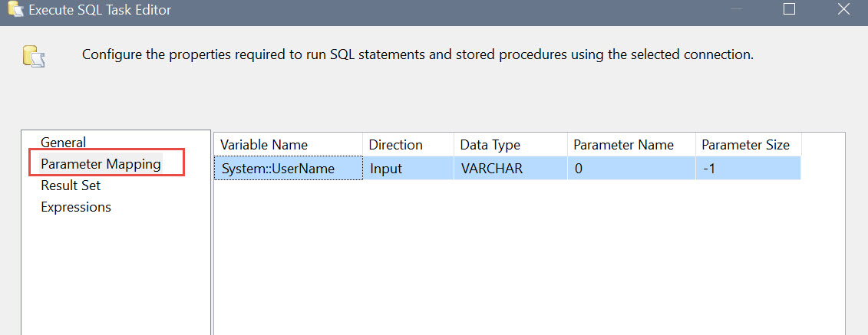
Task: Click the Parameter Size column header
Action: 748,145
